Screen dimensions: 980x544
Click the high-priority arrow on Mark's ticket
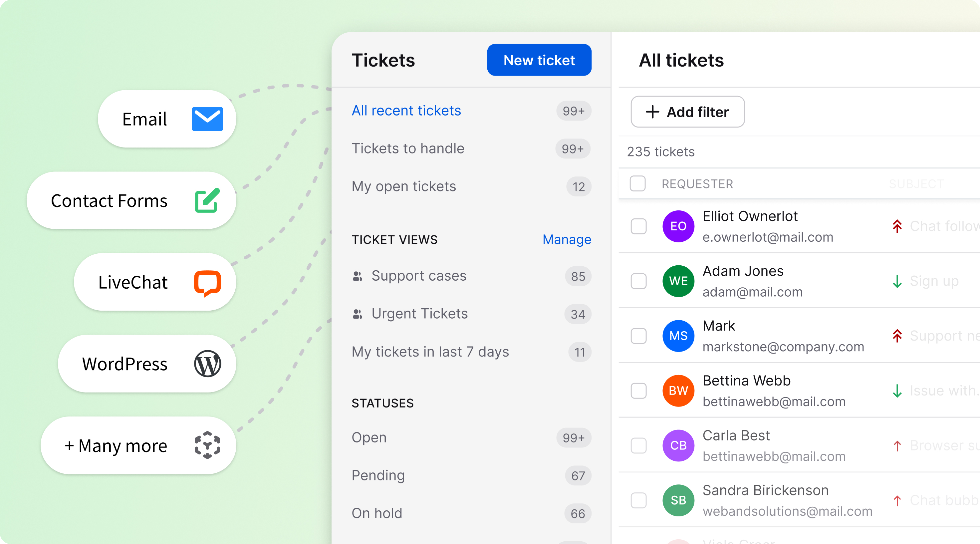(x=897, y=336)
